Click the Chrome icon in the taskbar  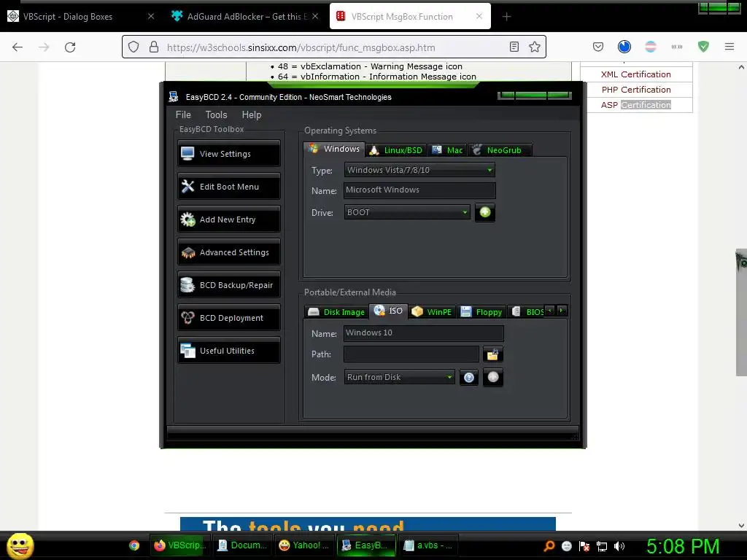pos(134,545)
